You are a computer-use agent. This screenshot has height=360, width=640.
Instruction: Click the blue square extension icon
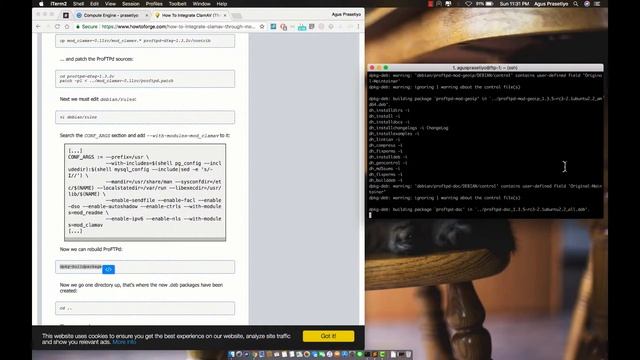[x=273, y=27]
